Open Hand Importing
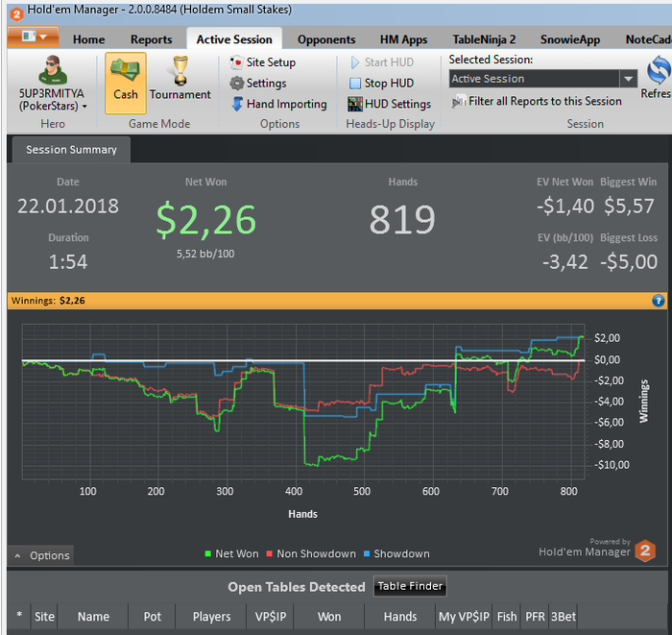 (x=278, y=104)
